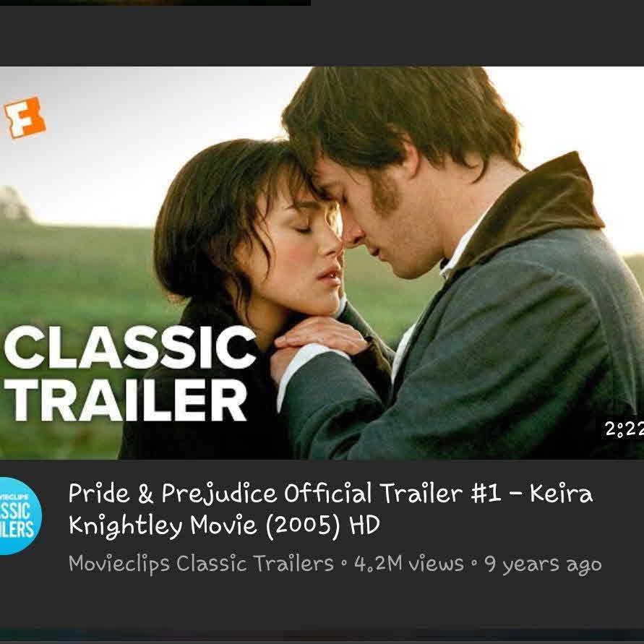Image resolution: width=644 pixels, height=644 pixels.
Task: Click the 9 years ago upload date
Action: (x=543, y=564)
